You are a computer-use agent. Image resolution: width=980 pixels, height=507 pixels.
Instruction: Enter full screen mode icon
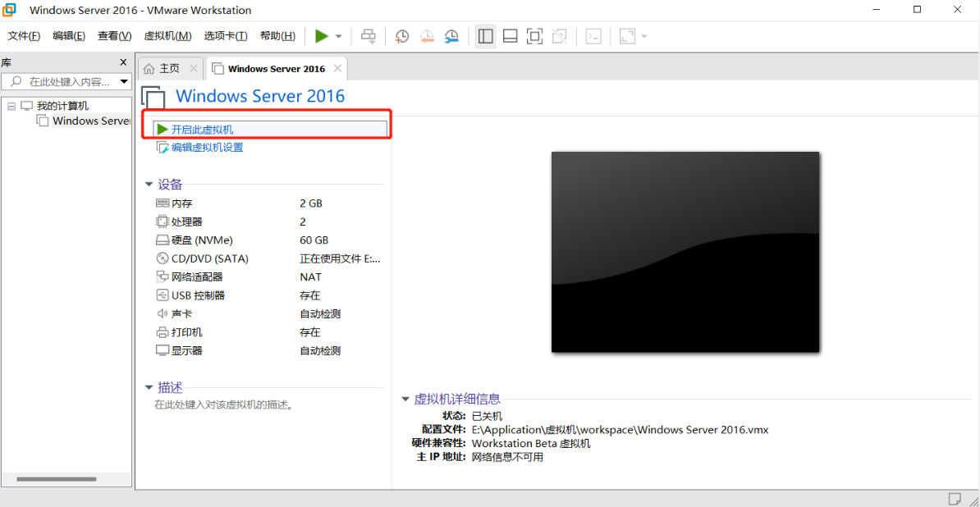coord(534,36)
